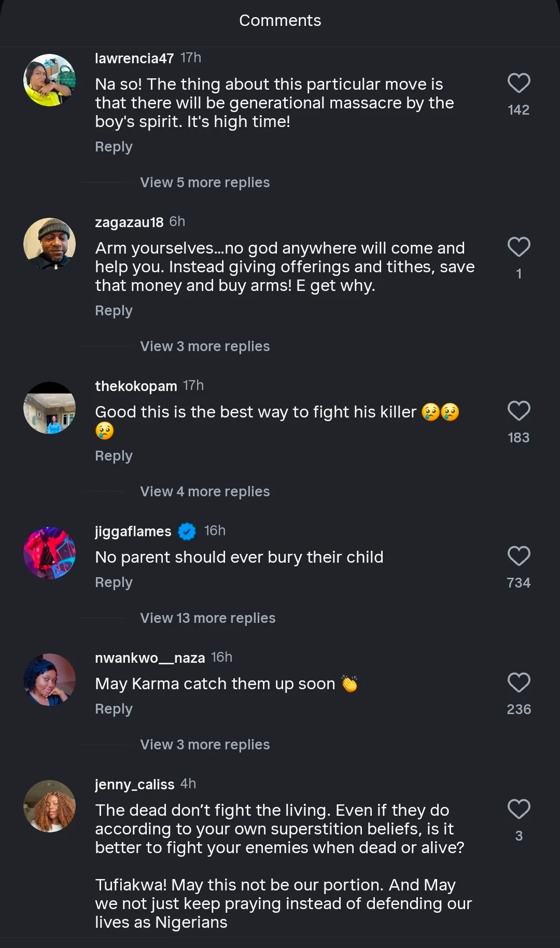Screen dimensions: 560x948
Task: View 4 more replies under thekokopam
Action: 205,492
